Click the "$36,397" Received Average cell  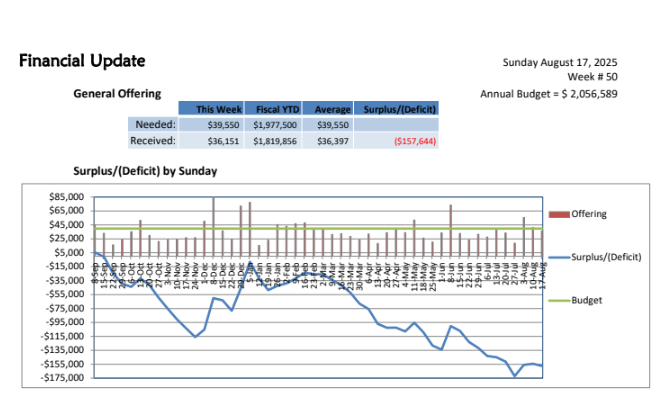tap(327, 141)
